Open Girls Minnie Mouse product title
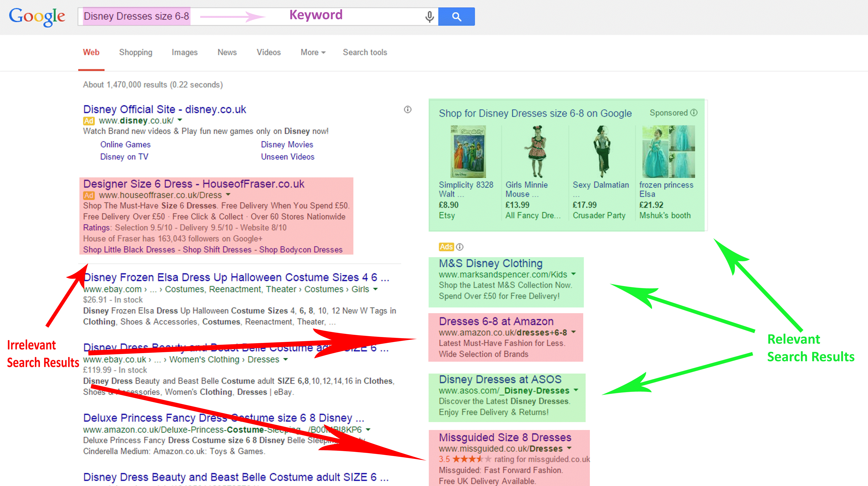The image size is (868, 486). pos(527,189)
